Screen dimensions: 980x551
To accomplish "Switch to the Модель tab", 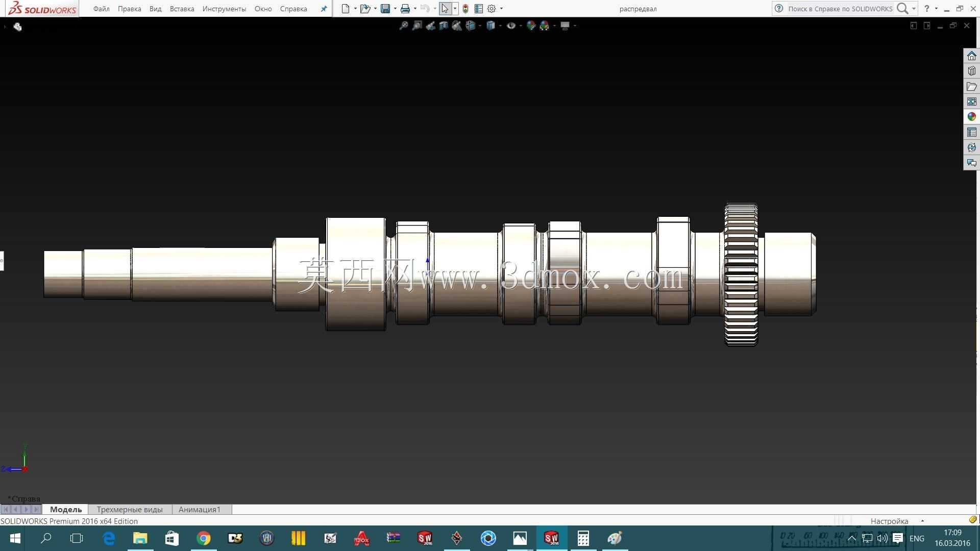I will click(x=66, y=509).
